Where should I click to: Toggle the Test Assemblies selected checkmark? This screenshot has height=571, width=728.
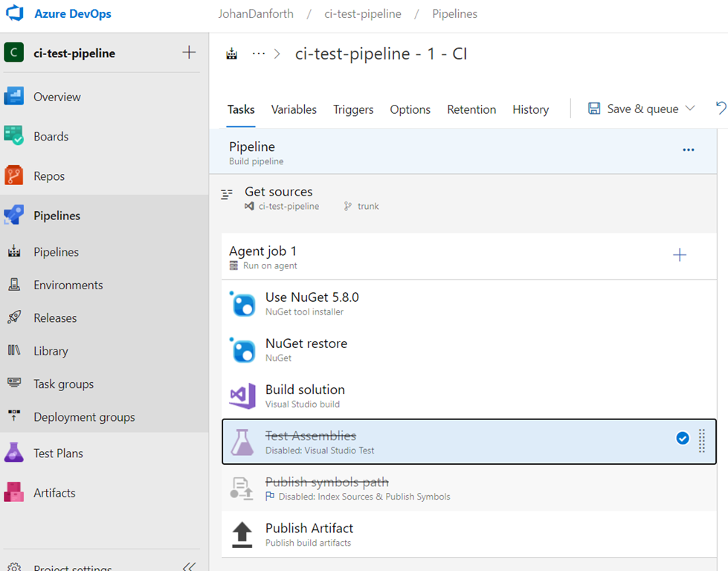[x=683, y=438]
